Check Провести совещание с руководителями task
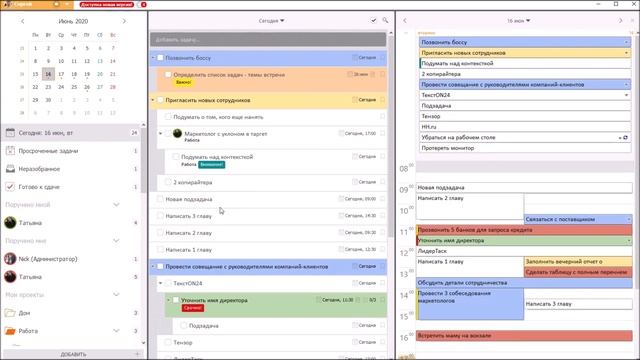This screenshot has height=360, width=640. point(160,267)
